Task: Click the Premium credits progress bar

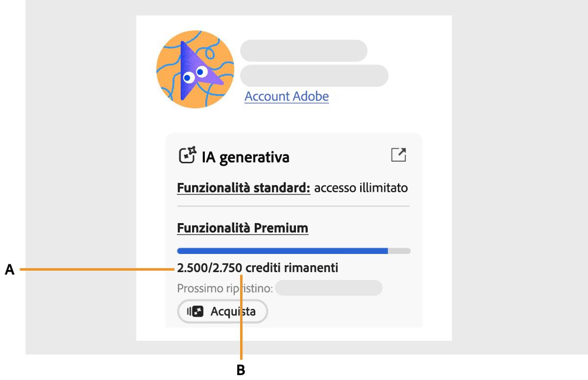Action: [293, 251]
